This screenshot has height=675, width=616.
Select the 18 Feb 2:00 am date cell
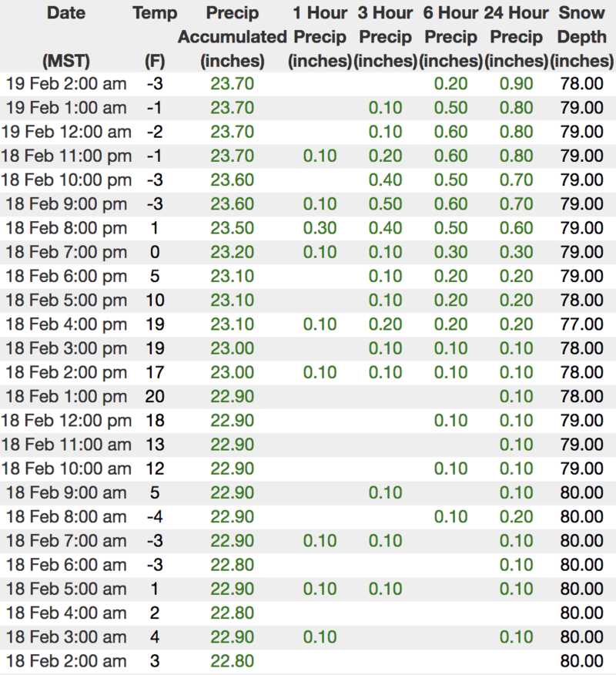66,660
